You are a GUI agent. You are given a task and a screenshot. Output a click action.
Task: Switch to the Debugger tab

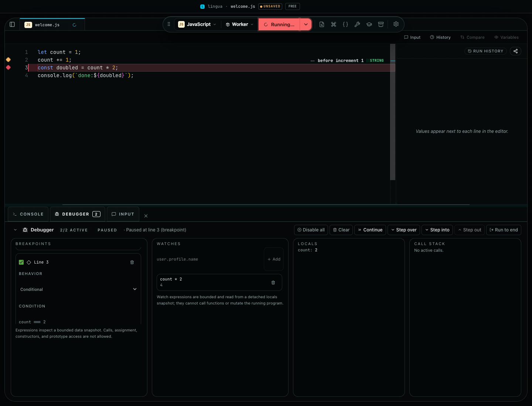point(78,214)
